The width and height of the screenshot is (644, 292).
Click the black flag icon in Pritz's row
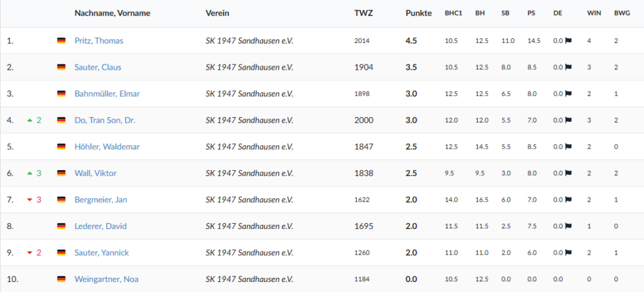point(568,41)
